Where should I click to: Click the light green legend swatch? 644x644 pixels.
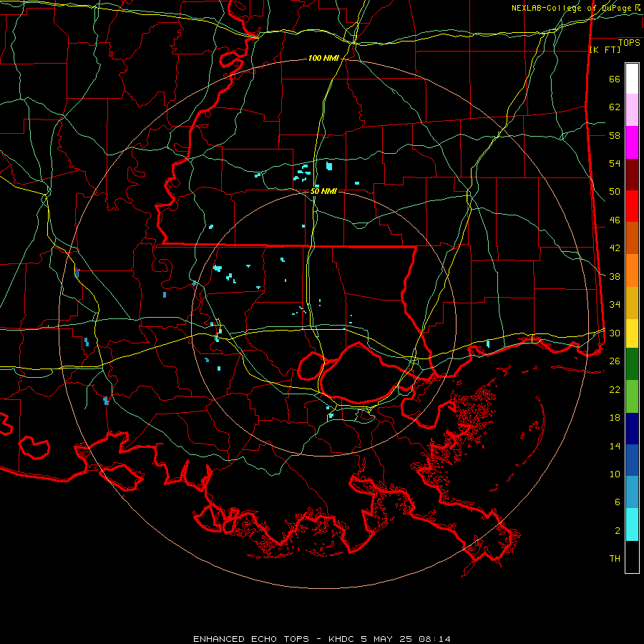(x=632, y=396)
